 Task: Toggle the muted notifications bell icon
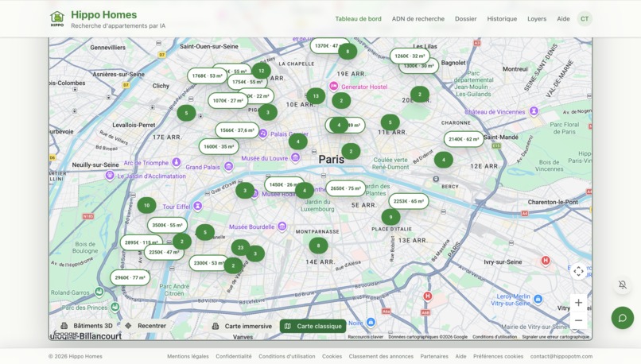pyautogui.click(x=623, y=285)
